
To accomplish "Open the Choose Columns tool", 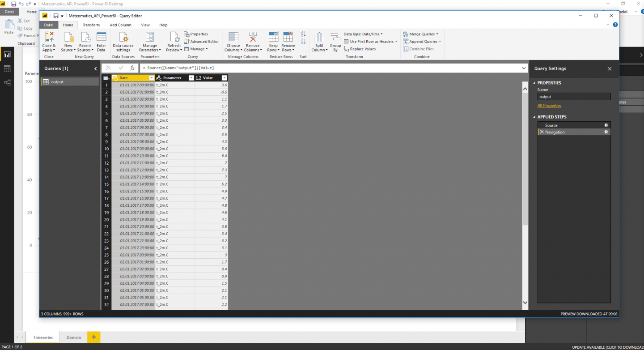I will (x=233, y=37).
